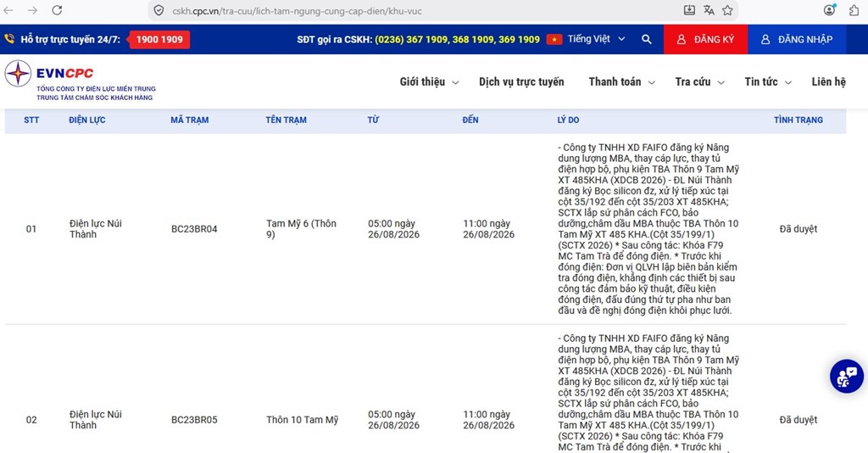Click the browser forward arrow

point(33,10)
